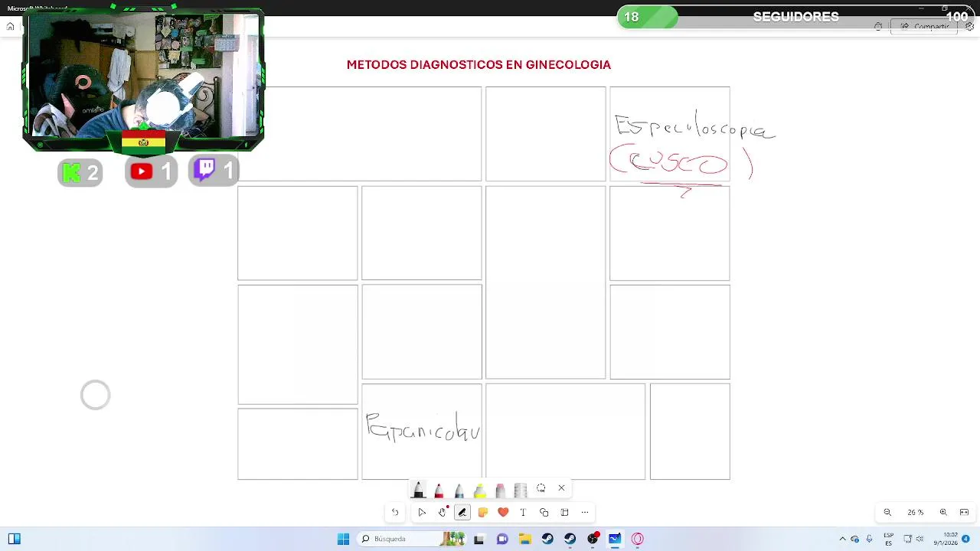Open the ruler tool

(x=521, y=490)
